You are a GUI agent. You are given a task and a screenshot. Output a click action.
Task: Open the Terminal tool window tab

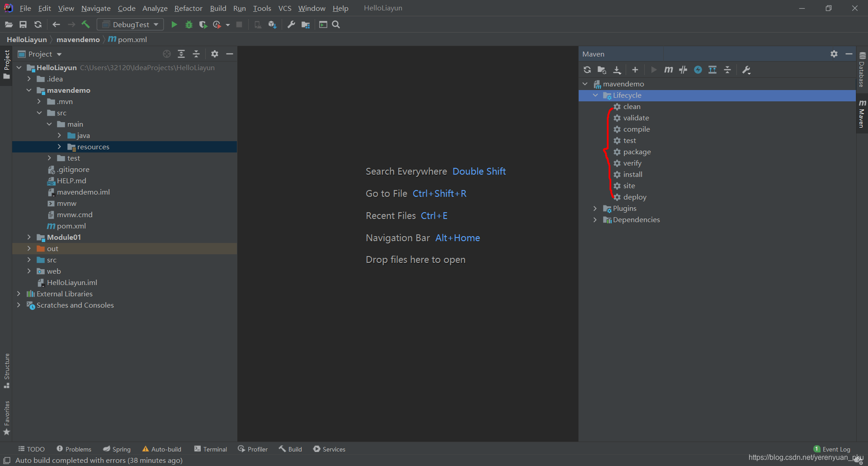[211, 449]
